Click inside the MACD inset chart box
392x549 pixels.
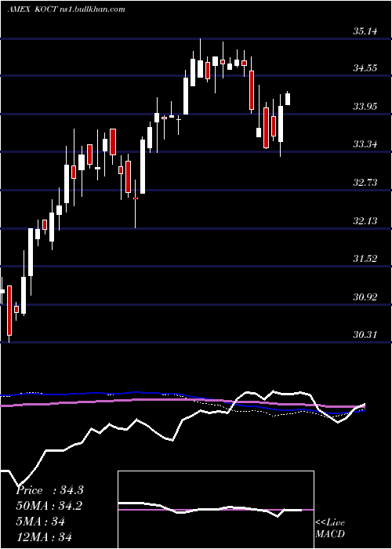point(216,510)
